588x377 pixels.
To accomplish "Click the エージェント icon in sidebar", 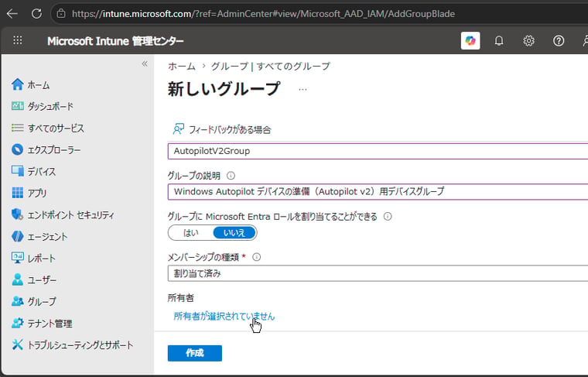I will 17,236.
